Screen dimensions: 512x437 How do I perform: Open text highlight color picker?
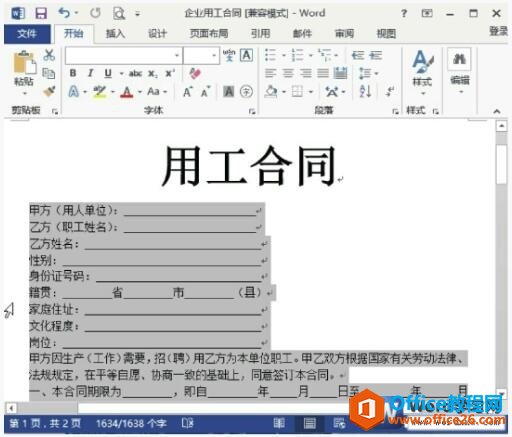click(113, 91)
